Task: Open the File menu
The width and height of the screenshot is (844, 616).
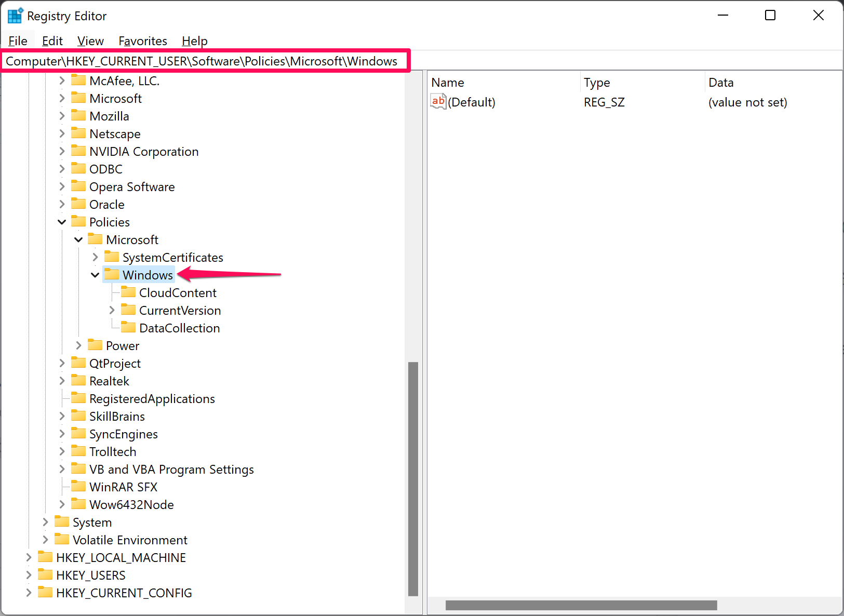Action: (18, 41)
